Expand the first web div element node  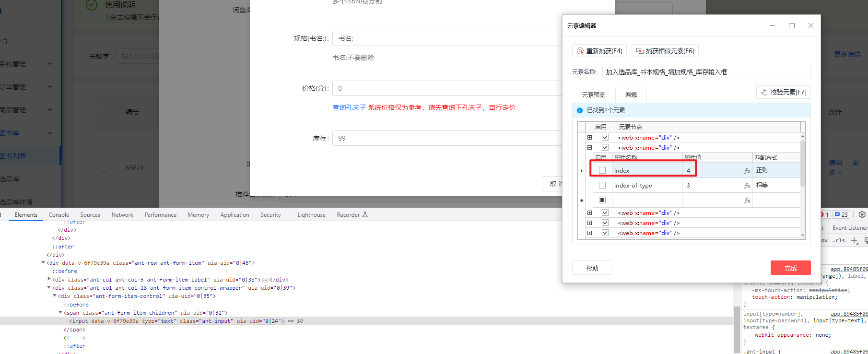590,138
